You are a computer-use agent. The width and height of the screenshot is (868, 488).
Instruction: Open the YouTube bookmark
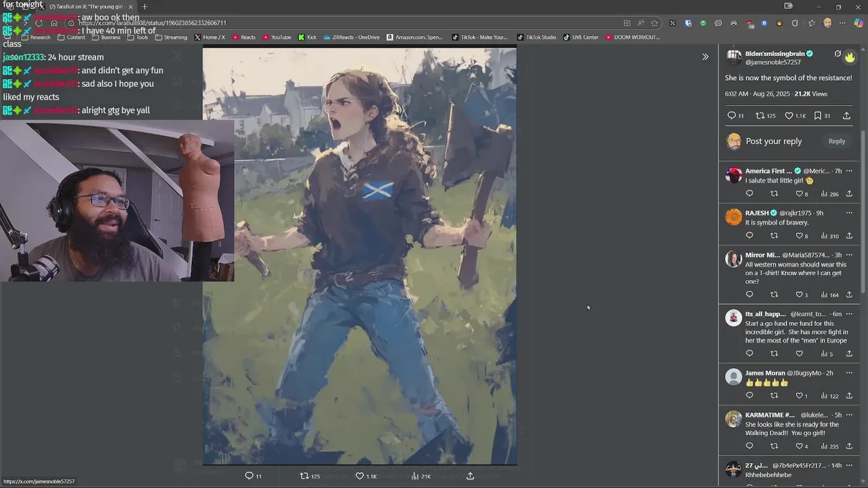(x=277, y=37)
